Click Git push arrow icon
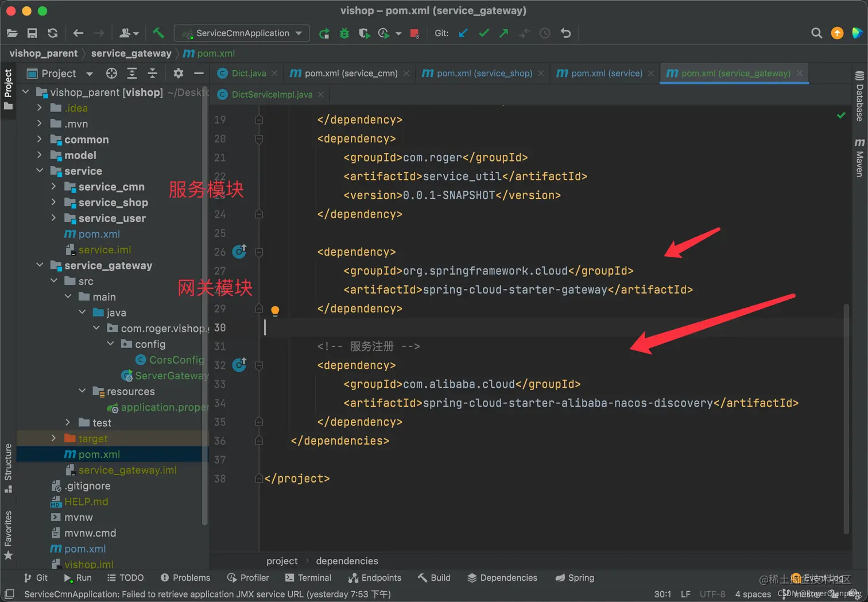The height and width of the screenshot is (602, 868). (504, 33)
